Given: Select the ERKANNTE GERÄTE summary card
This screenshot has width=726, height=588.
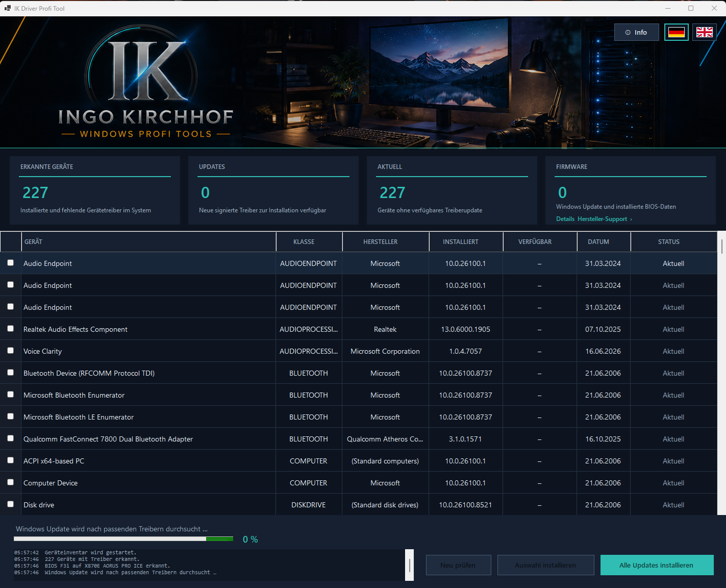Looking at the screenshot, I should [x=95, y=190].
